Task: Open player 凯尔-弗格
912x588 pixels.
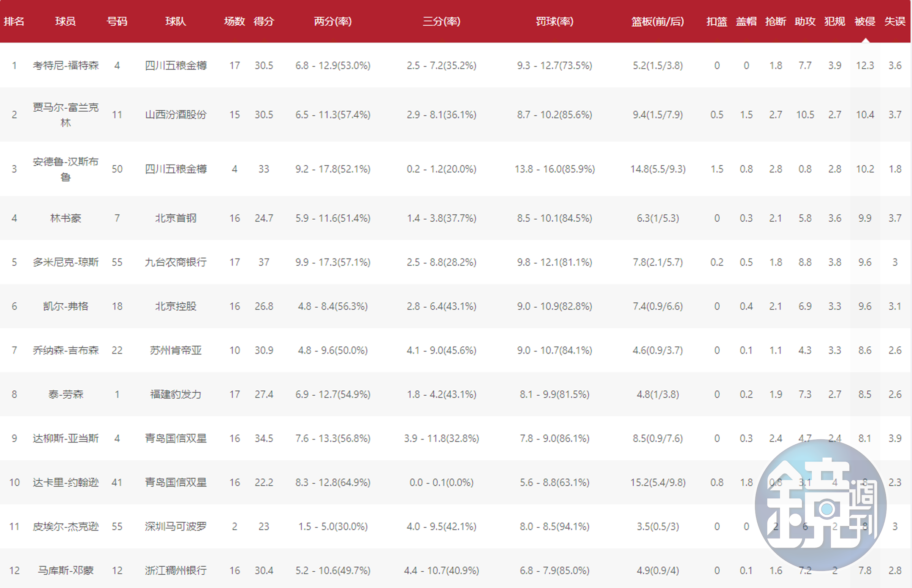Action: point(66,306)
